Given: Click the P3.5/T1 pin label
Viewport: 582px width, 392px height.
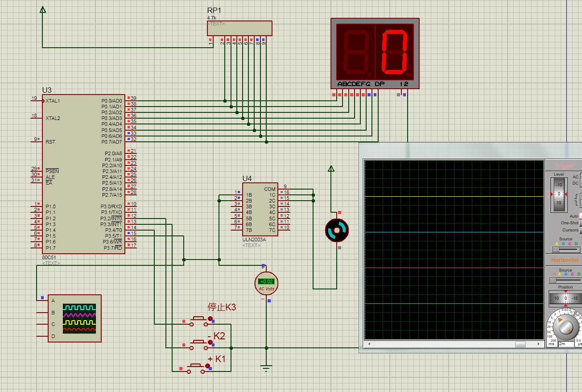Looking at the screenshot, I should click(x=113, y=236).
